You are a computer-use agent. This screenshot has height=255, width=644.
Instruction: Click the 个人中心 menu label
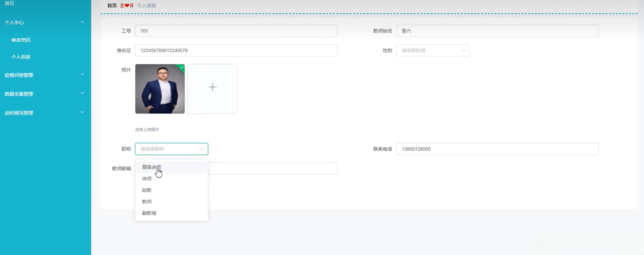[14, 23]
